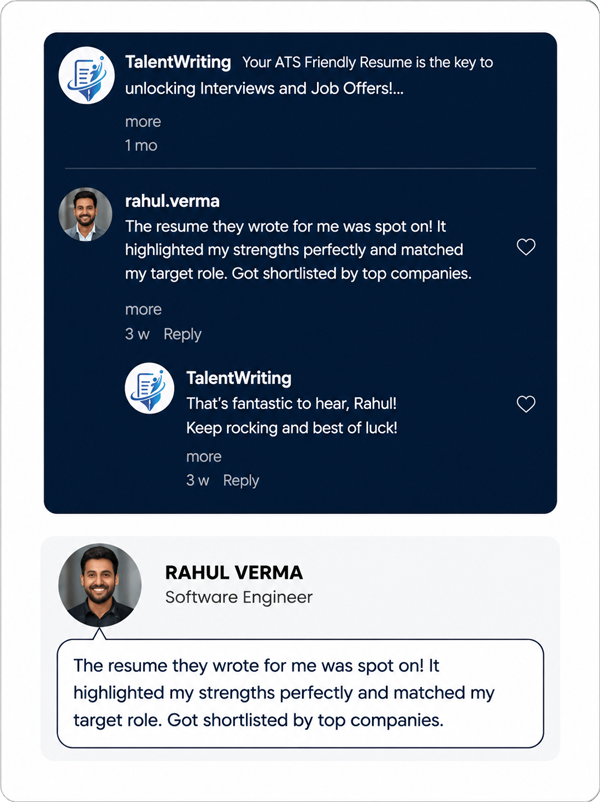
Task: Click the testimonial speech bubble text
Action: pyautogui.click(x=284, y=693)
